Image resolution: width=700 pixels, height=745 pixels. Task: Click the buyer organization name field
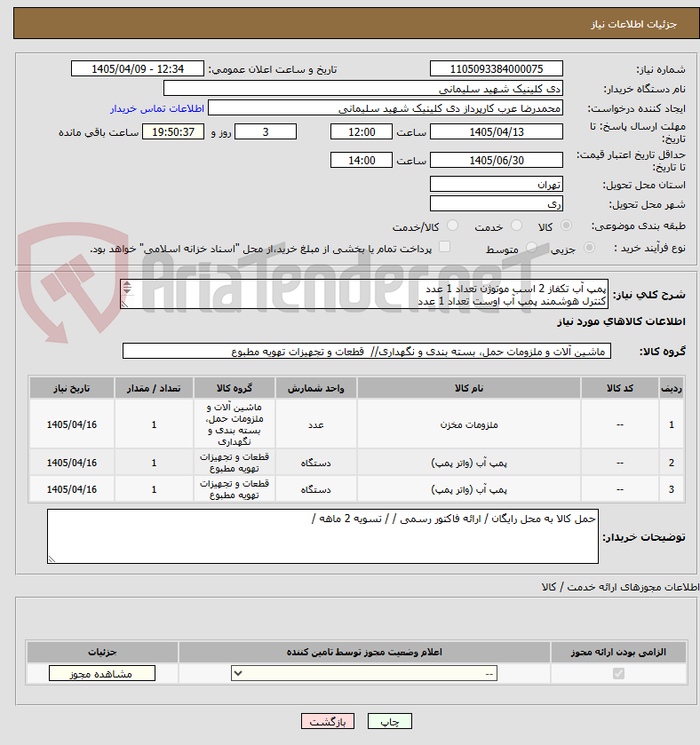point(363,89)
